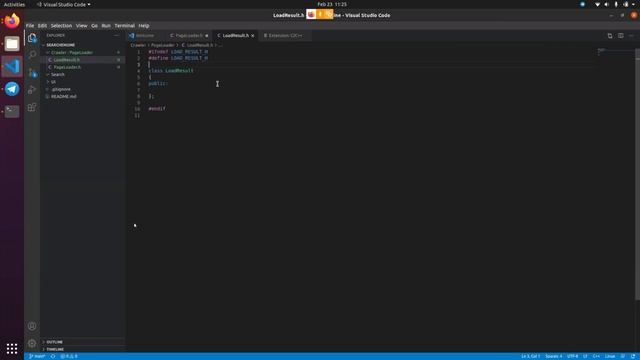The width and height of the screenshot is (640, 360).
Task: Click Crawler in the breadcrumb path
Action: coord(138,45)
